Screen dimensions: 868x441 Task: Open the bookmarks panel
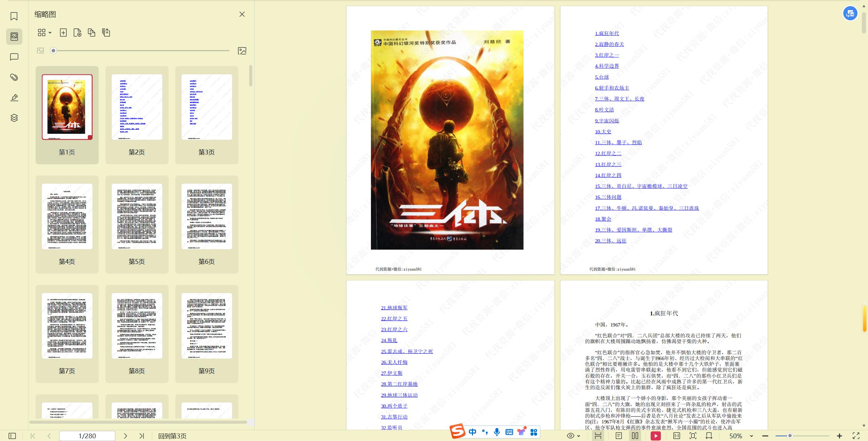click(x=14, y=16)
